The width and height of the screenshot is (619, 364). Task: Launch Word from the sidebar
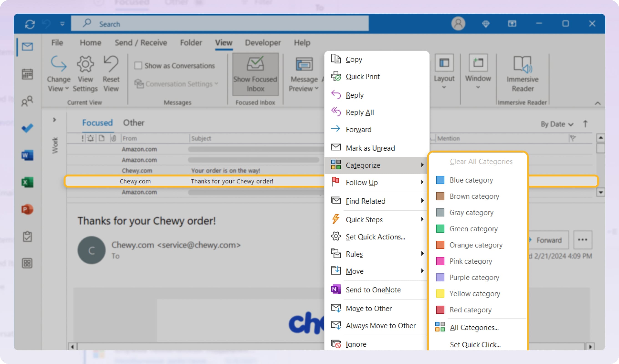(x=27, y=155)
